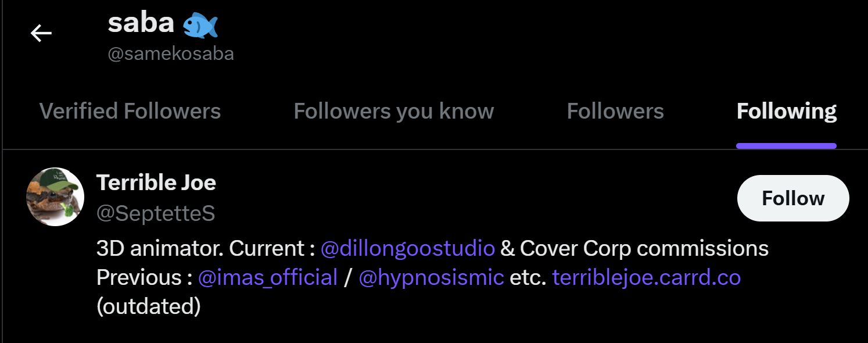
Task: Click the @samekosaba handle in header
Action: click(x=171, y=54)
